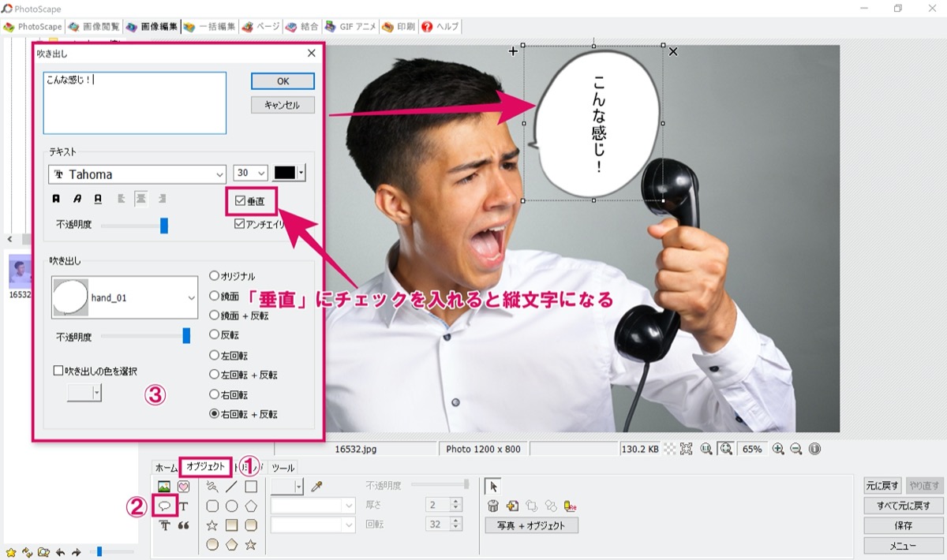Click the zoom out magnifier icon
Viewport: 947px width, 560px height.
point(796,449)
